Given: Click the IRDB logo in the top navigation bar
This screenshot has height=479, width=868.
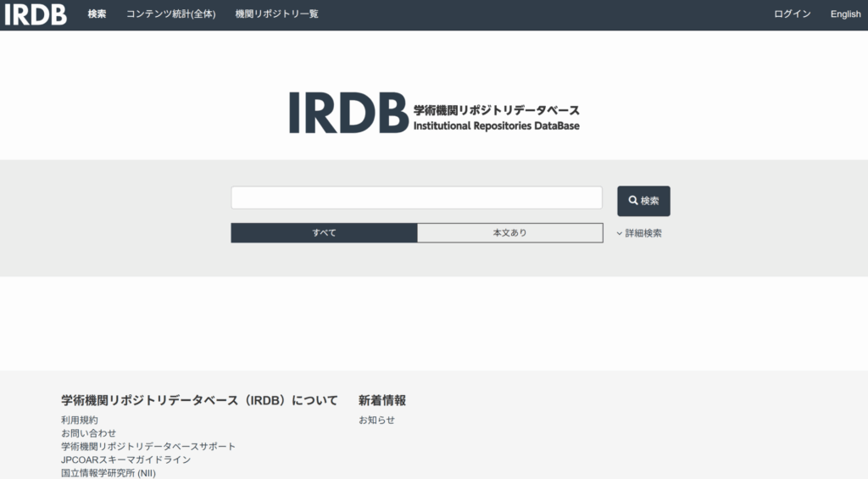Looking at the screenshot, I should pos(36,14).
